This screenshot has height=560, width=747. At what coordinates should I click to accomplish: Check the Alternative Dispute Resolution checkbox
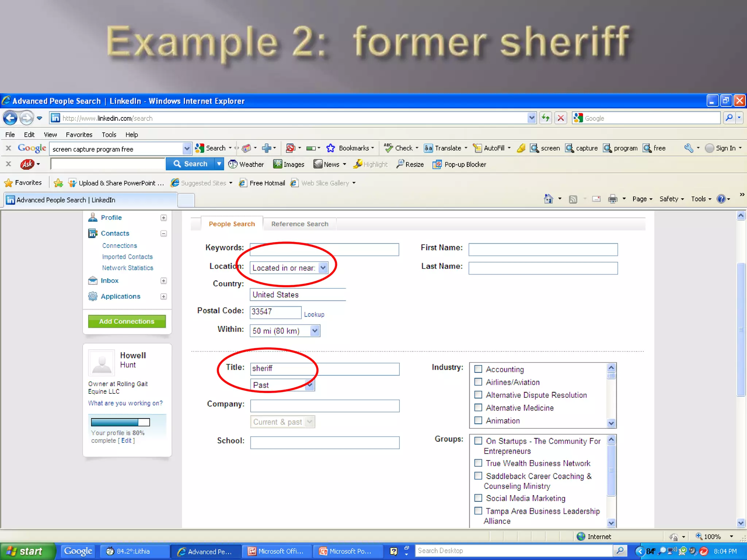478,394
